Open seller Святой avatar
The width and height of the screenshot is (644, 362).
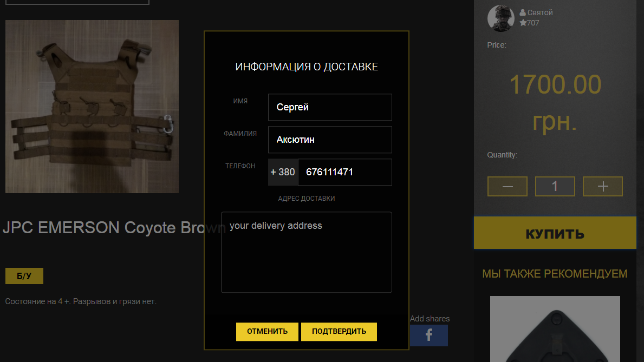pos(500,18)
